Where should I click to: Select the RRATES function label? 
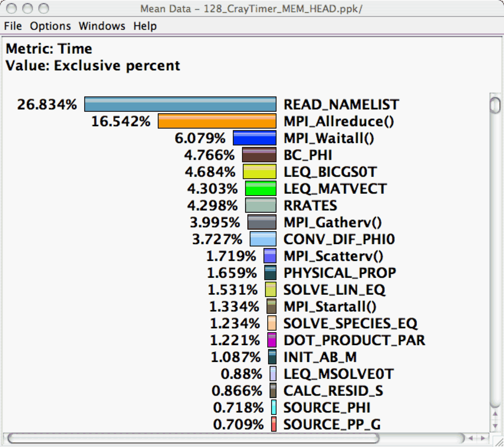310,206
